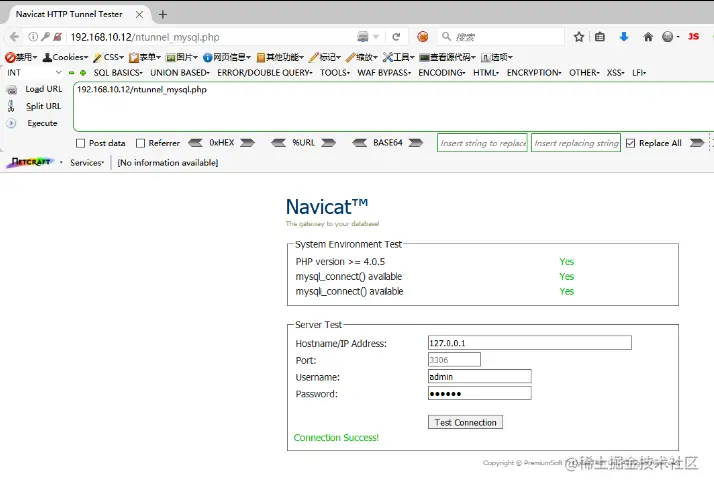This screenshot has width=714, height=487.
Task: Click the site information icon
Action: [33, 37]
